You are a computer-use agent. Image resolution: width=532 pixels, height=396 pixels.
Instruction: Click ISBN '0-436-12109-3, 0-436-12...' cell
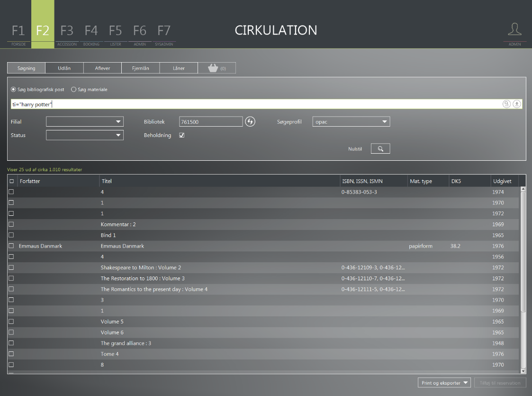(x=373, y=267)
